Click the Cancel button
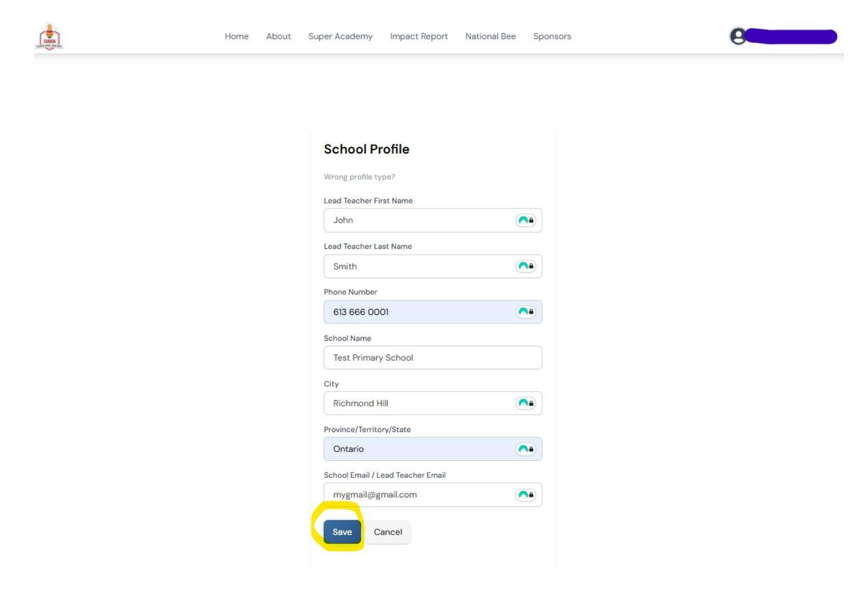Screen dimensions: 868x607 click(x=388, y=531)
